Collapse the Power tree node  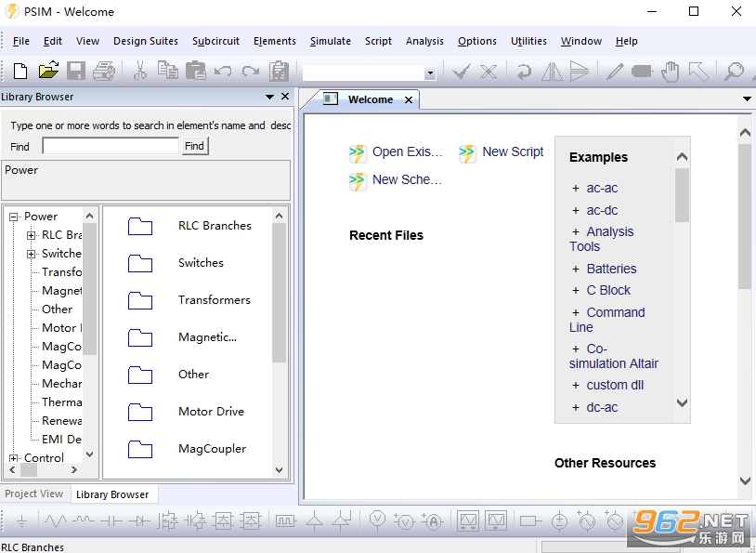(14, 217)
